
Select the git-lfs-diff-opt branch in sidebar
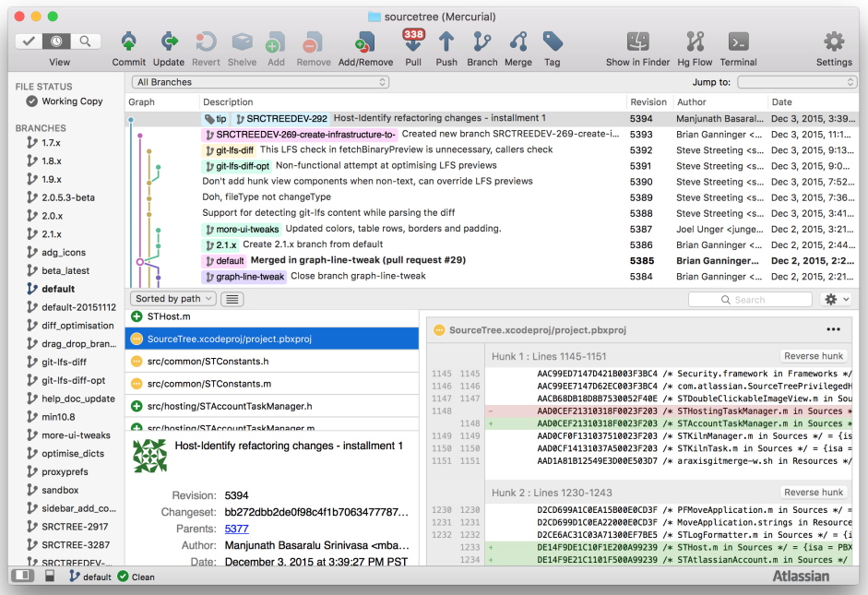[x=73, y=380]
